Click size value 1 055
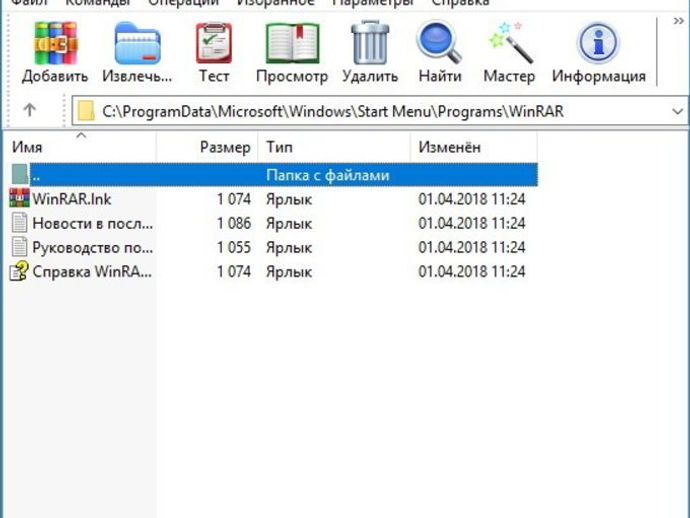This screenshot has width=690, height=518. (234, 247)
